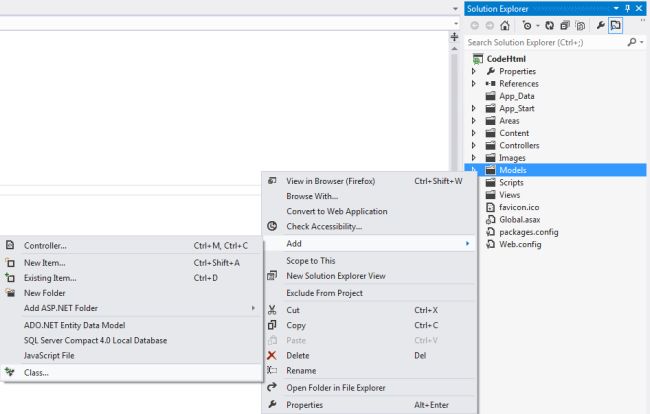The height and width of the screenshot is (414, 650).
Task: Expand the App_Start folder arrow
Action: pyautogui.click(x=473, y=108)
